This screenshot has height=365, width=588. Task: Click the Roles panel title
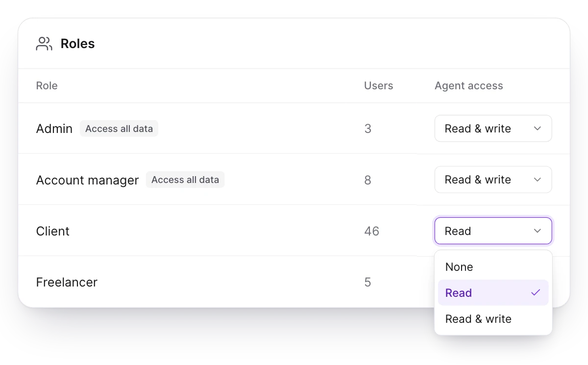pos(77,44)
